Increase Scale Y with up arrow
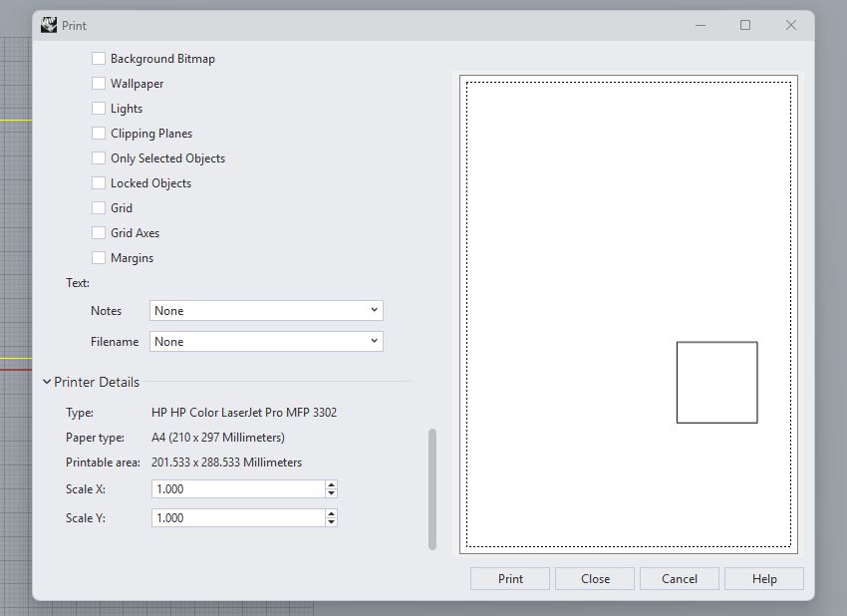The width and height of the screenshot is (847, 616). pos(331,513)
